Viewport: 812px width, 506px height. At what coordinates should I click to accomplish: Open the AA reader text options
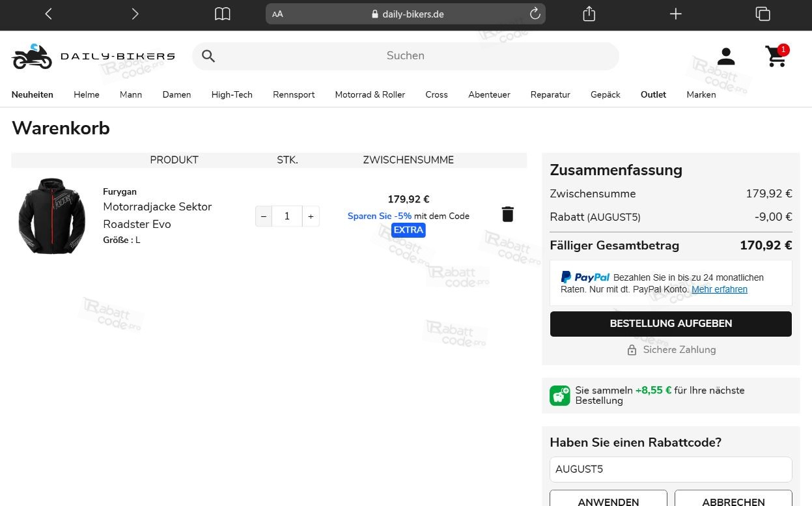pyautogui.click(x=278, y=14)
